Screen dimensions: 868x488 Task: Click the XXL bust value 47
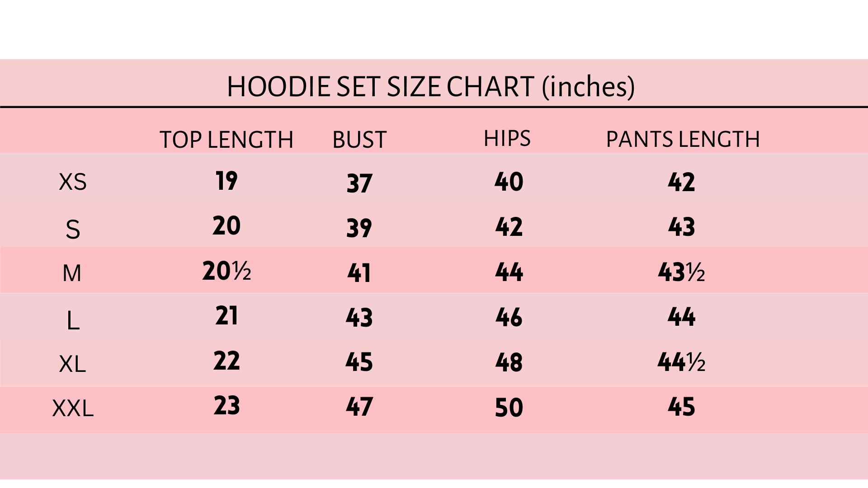coord(359,407)
